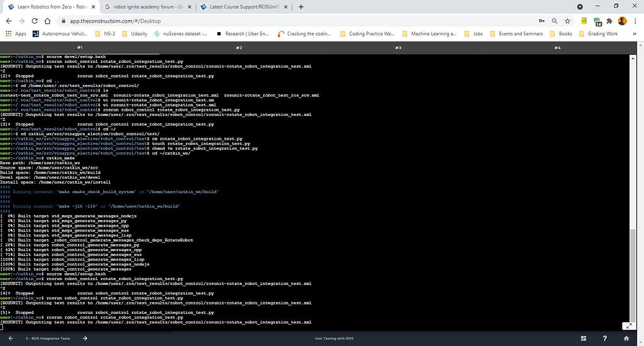Go back with the browser back arrow

coord(9,21)
